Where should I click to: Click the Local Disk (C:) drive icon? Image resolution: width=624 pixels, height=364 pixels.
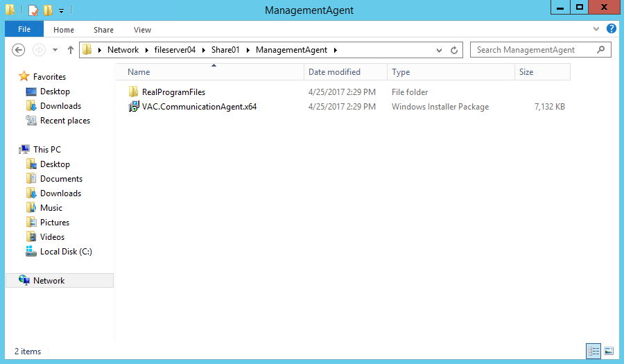coord(31,251)
